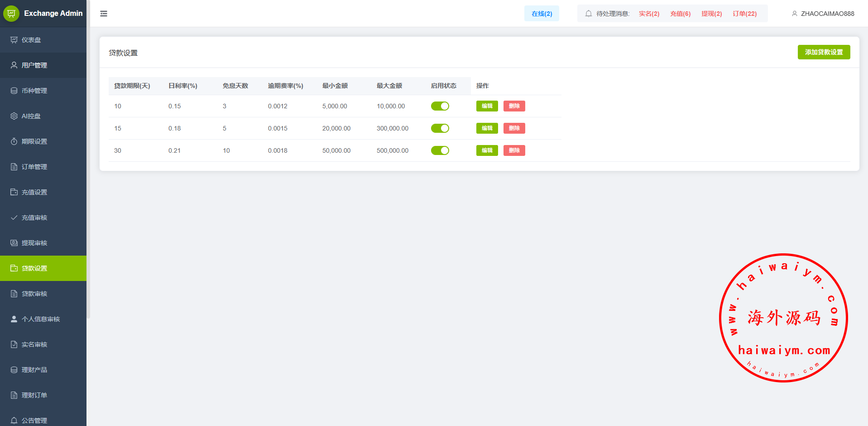Click the hamburger menu collapse icon

[104, 14]
